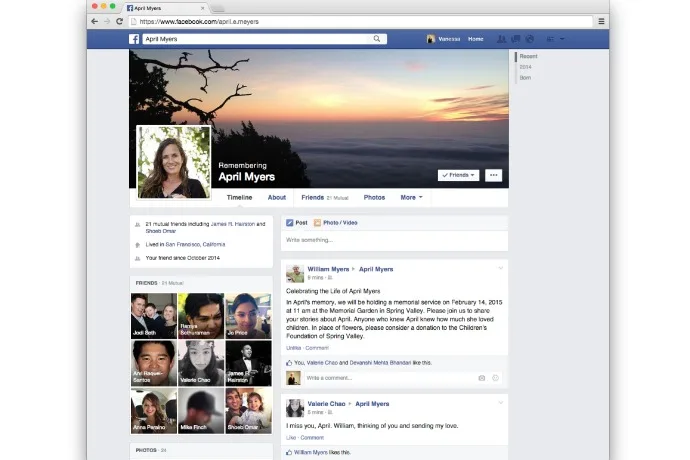Click the Write something text field

tap(394, 240)
